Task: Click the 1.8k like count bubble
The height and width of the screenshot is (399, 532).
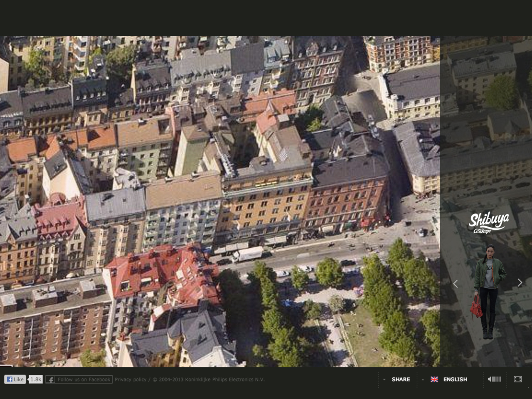Action: pos(36,379)
